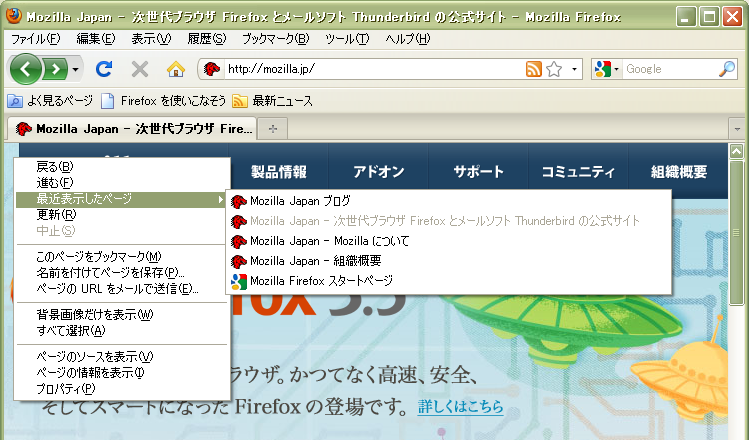The image size is (749, 440).
Task: Choose 更新(R) in the context menu
Action: [122, 215]
